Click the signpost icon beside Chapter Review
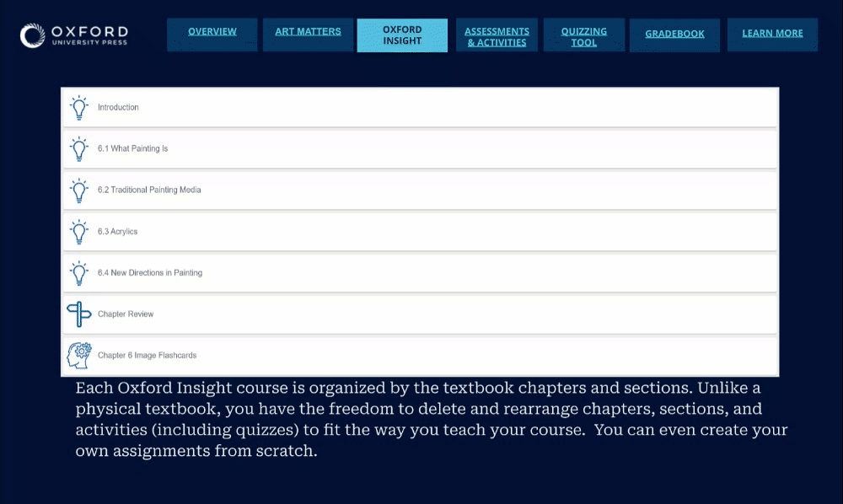 tap(78, 314)
